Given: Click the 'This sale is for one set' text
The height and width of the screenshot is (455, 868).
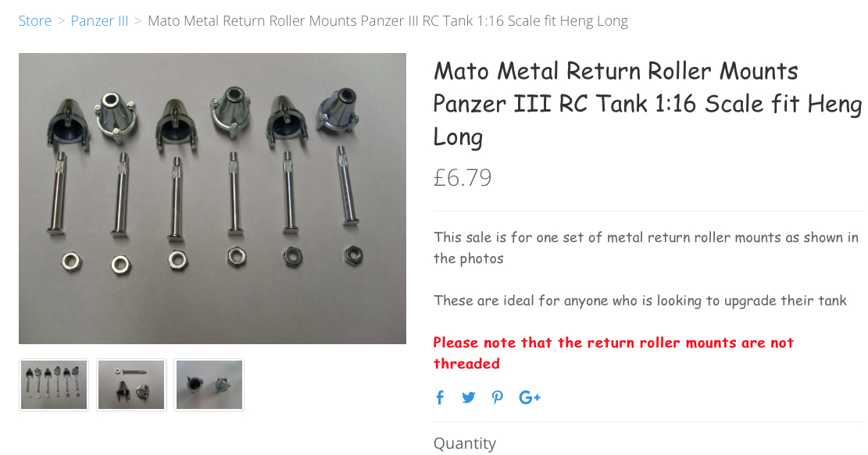Looking at the screenshot, I should pos(646,247).
